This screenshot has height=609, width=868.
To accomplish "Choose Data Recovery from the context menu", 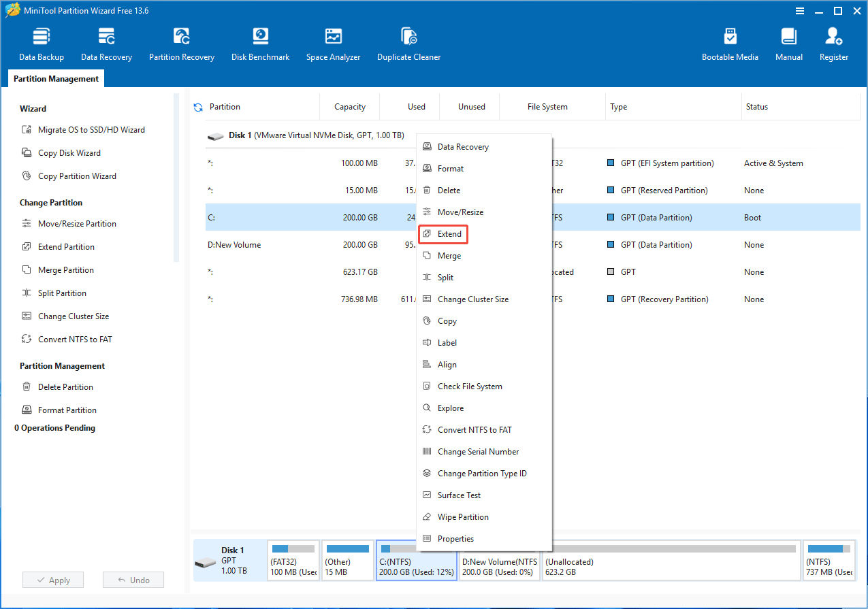I will click(x=484, y=147).
